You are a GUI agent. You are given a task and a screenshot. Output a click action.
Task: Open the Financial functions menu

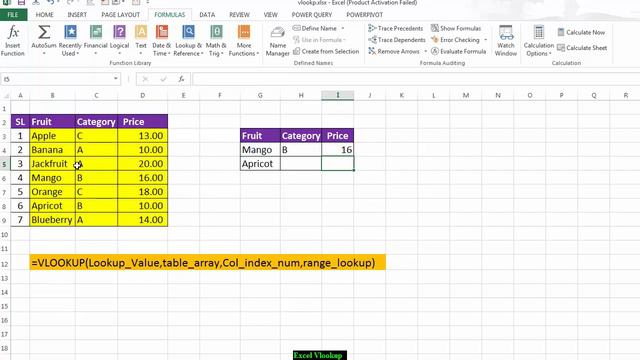(96, 40)
